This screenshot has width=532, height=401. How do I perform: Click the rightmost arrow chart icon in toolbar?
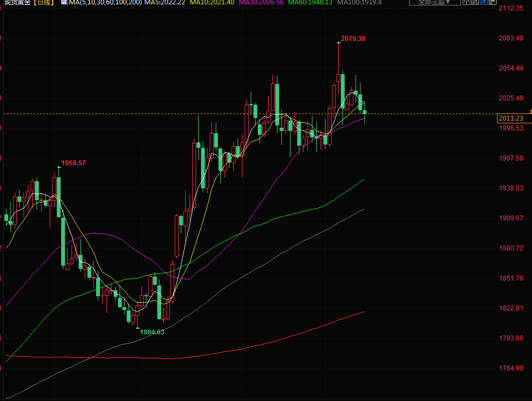pos(492,2)
